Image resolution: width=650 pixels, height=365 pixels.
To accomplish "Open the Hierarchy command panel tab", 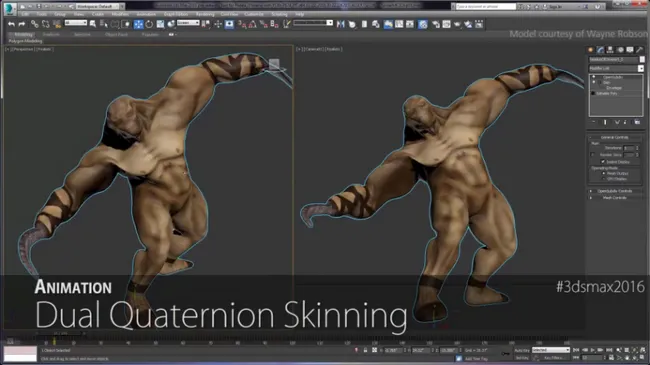I will [x=610, y=50].
